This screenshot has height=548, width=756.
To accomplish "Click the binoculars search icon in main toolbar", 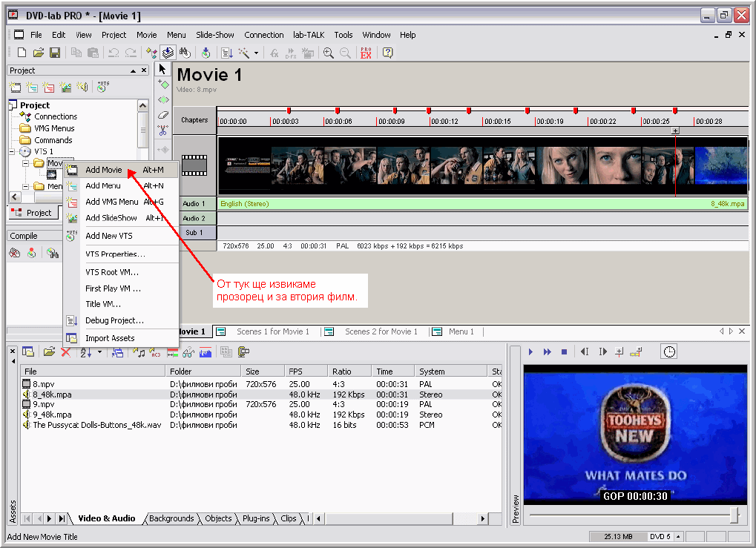I will (185, 53).
